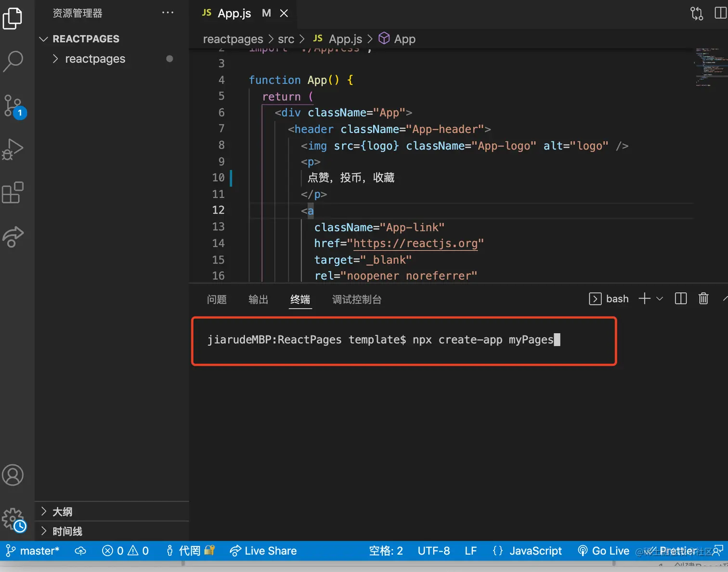Expand the reactpages folder
This screenshot has width=728, height=572.
click(x=113, y=59)
